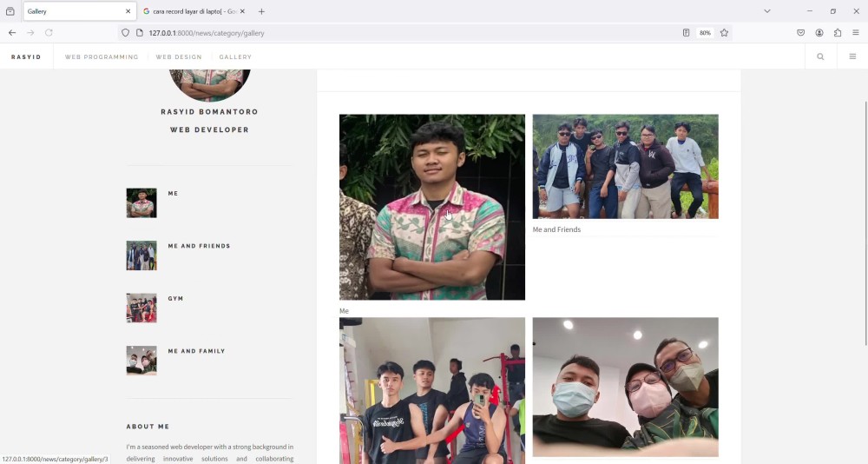Image resolution: width=868 pixels, height=464 pixels.
Task: Click the circular profile avatar in sidebar
Action: click(209, 85)
